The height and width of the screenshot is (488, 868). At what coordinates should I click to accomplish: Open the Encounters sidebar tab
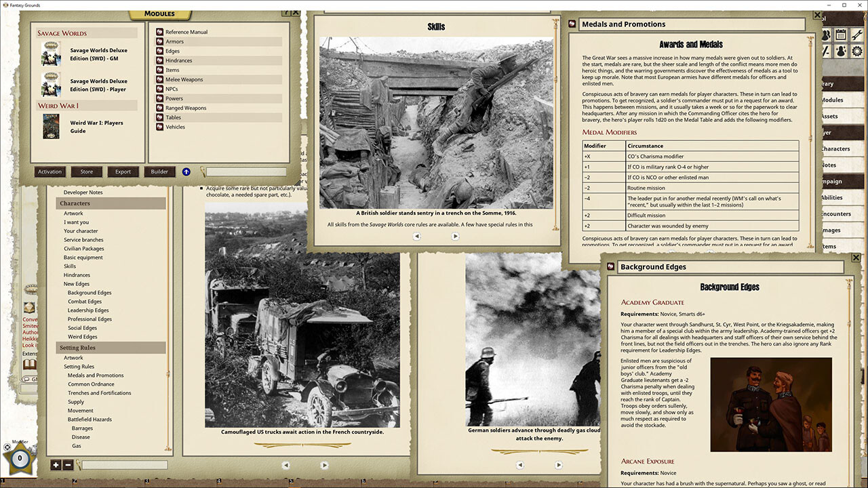tap(844, 213)
